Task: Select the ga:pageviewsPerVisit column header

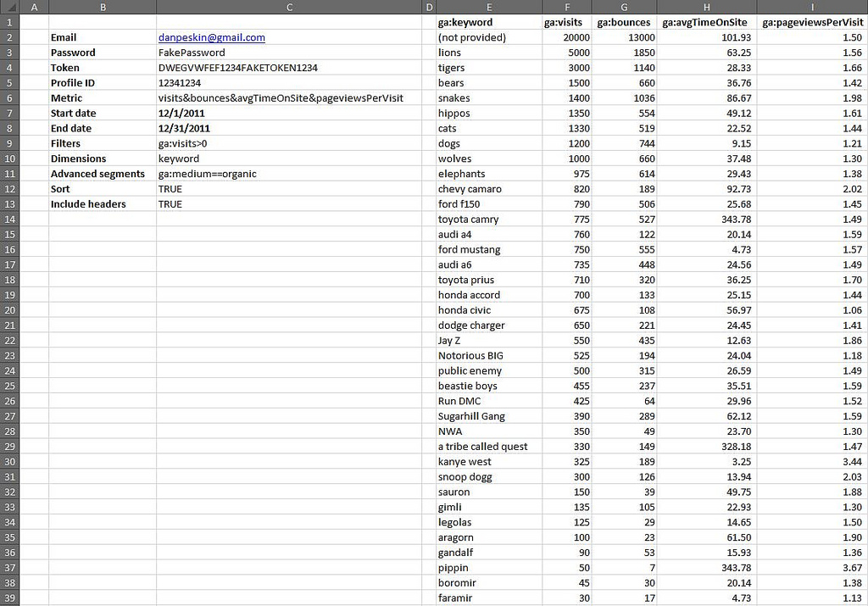Action: pos(811,22)
